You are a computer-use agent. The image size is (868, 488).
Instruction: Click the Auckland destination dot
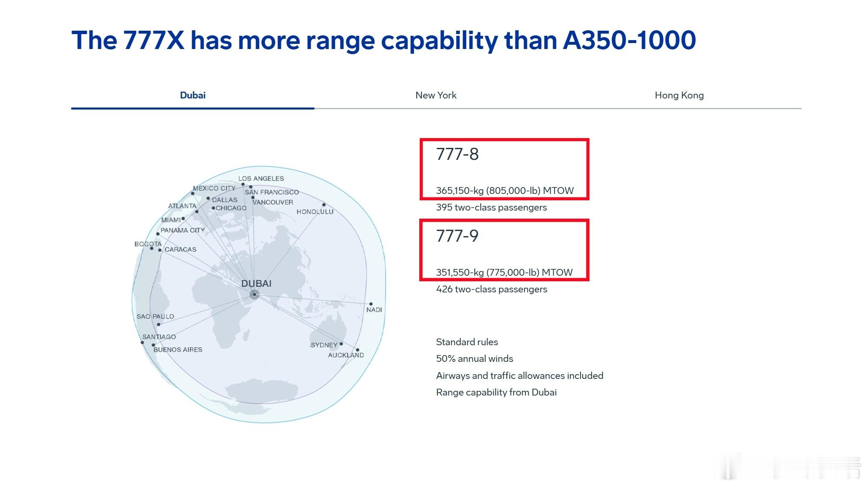[357, 350]
